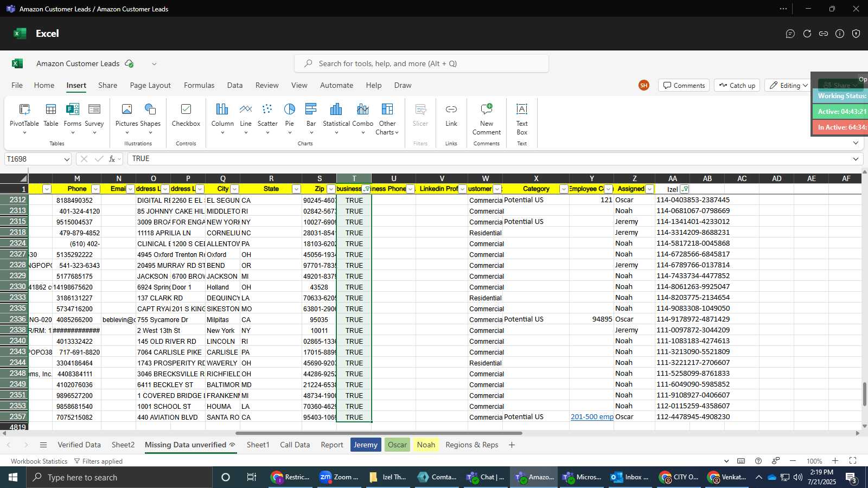Open Zoom from the Windows taskbar

[x=339, y=477]
